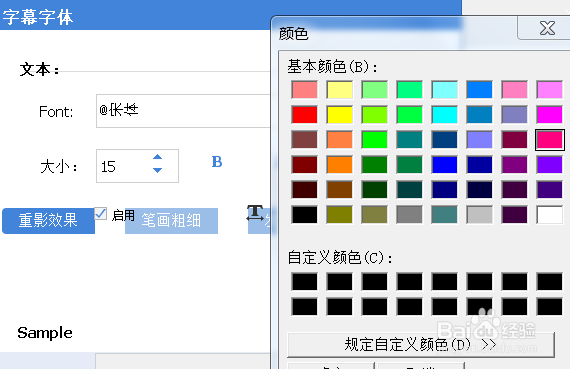Click the 基本颜色(B): label
This screenshot has height=369, width=570.
(333, 67)
